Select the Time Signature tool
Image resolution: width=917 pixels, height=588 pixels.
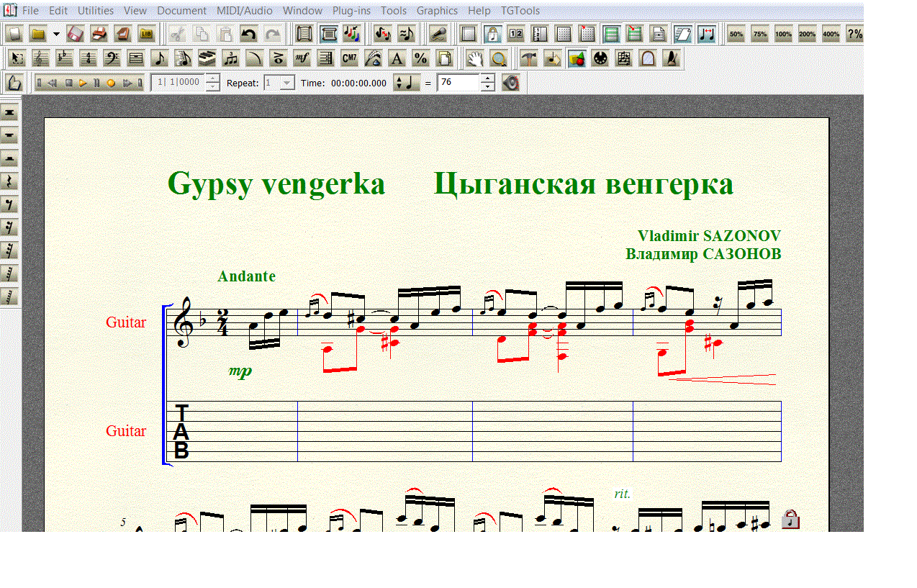click(x=88, y=58)
